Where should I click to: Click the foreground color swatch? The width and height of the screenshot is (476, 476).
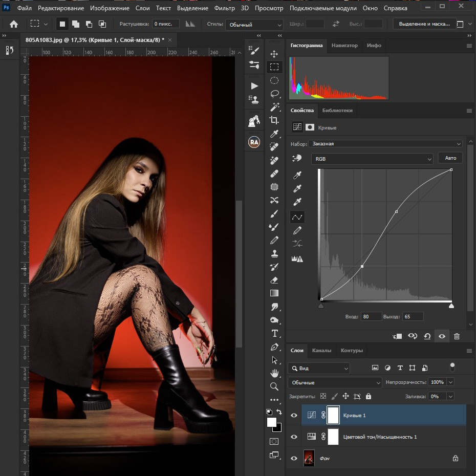click(271, 422)
